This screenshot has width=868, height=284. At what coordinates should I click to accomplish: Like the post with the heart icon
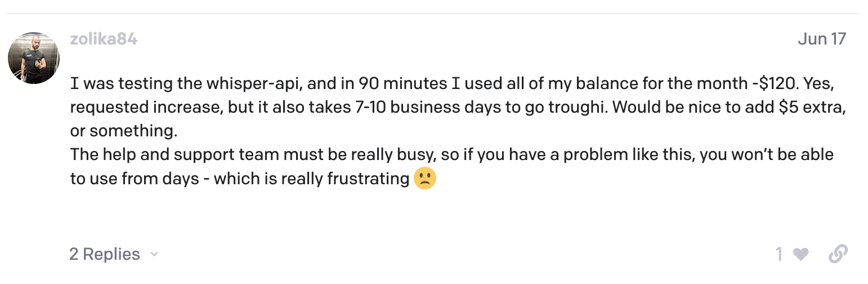800,255
